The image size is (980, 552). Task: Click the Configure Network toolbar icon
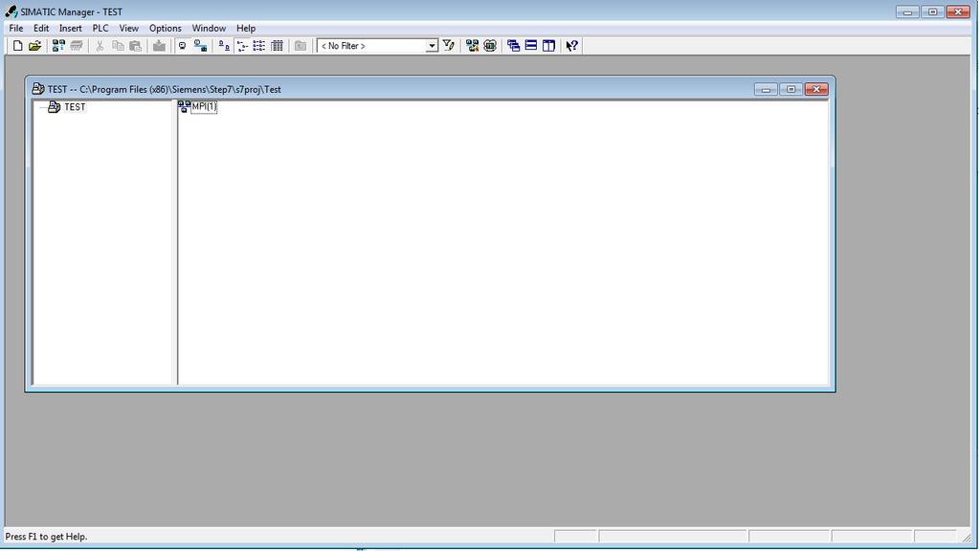473,46
